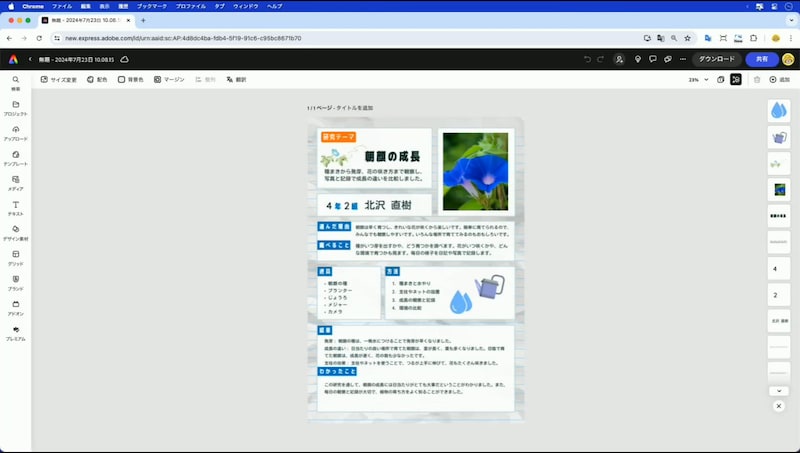Click the ダウンロード download button

pyautogui.click(x=716, y=59)
